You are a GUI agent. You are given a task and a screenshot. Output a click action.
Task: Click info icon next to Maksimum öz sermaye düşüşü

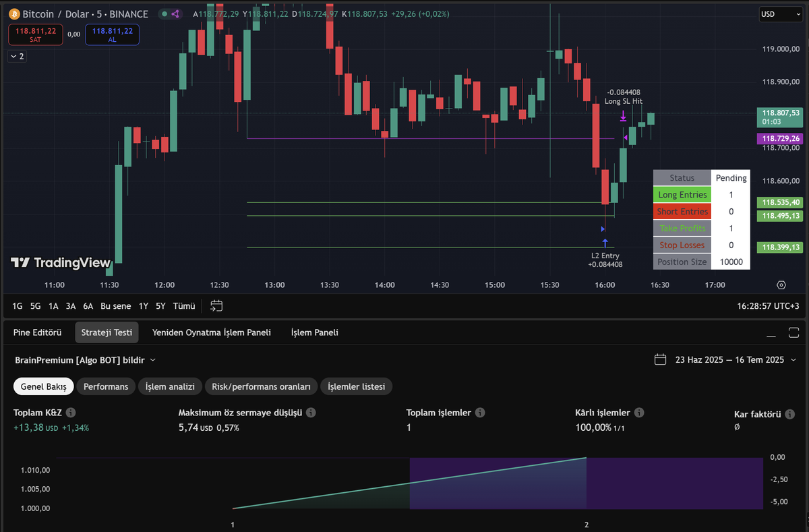point(311,413)
